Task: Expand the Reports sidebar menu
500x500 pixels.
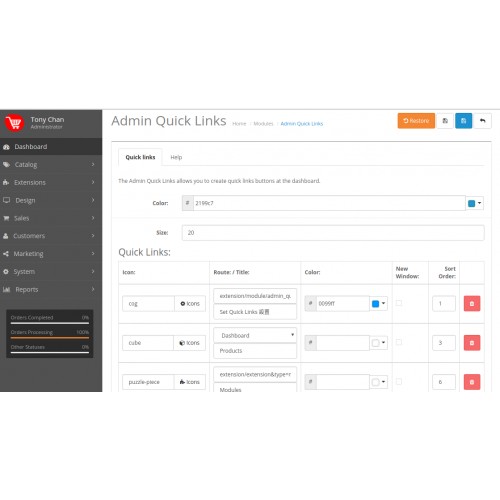Action: (x=51, y=289)
